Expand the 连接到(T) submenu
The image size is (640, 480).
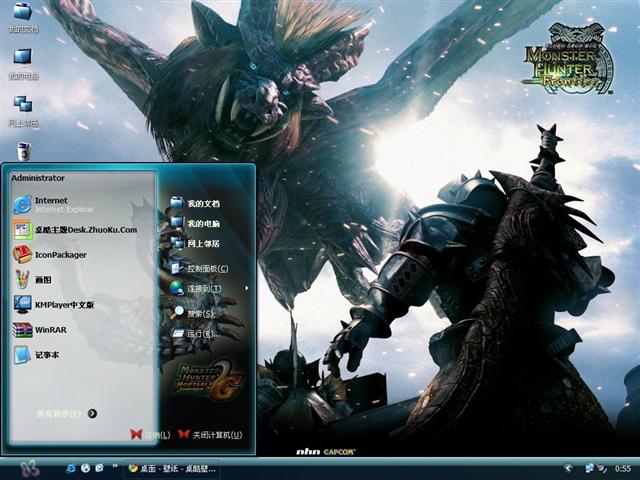pyautogui.click(x=203, y=288)
